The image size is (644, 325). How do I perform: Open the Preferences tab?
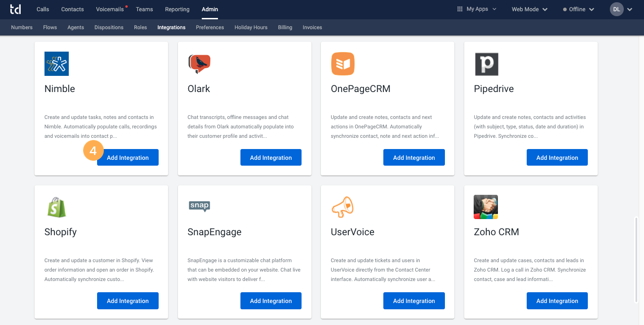tap(210, 27)
